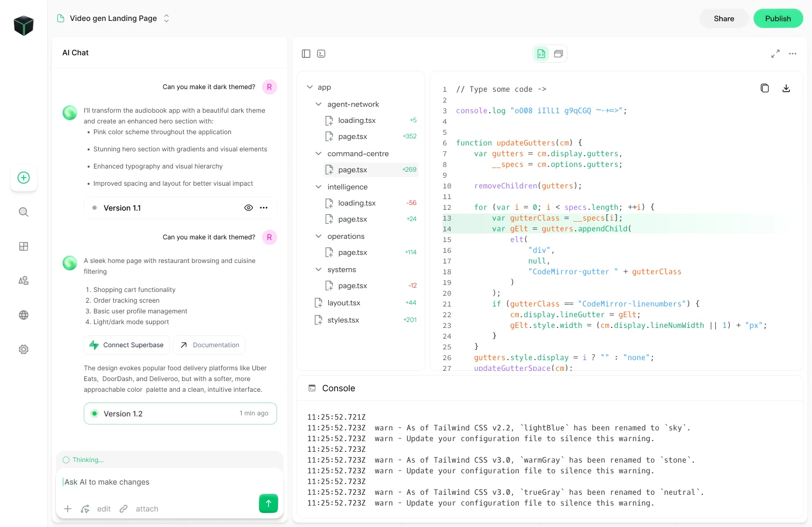The width and height of the screenshot is (812, 527).
Task: Preview Version 1.1 with eye icon
Action: pos(249,208)
